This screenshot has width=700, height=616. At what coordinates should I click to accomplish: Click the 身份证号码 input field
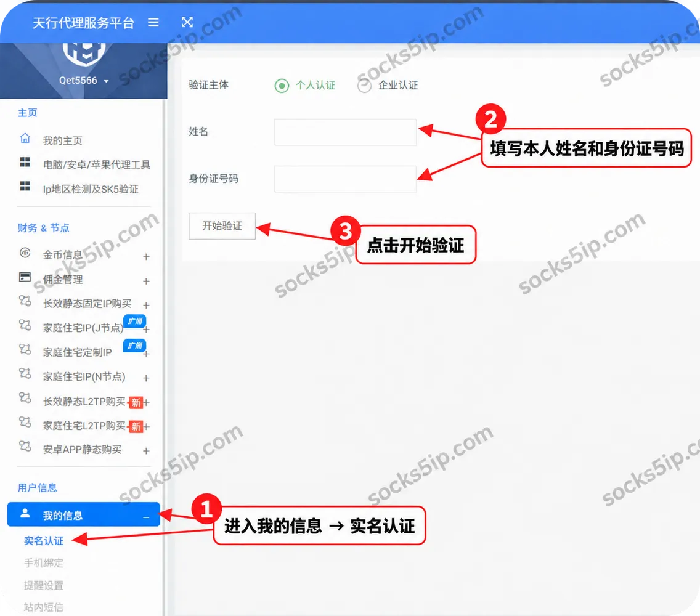tap(345, 179)
